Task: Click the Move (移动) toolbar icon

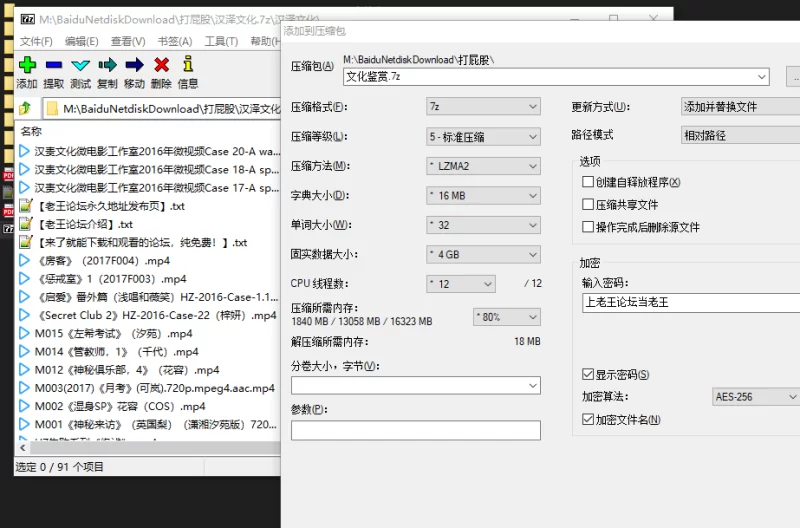Action: [134, 66]
